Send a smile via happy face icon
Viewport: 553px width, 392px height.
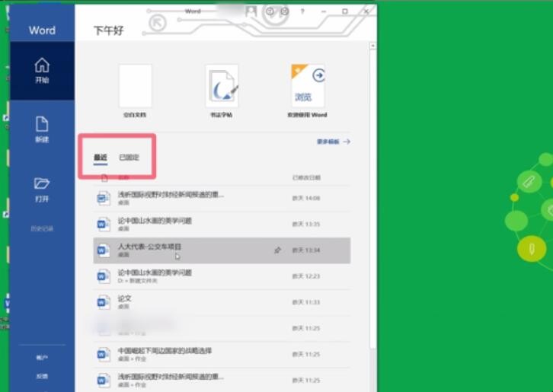pos(270,11)
